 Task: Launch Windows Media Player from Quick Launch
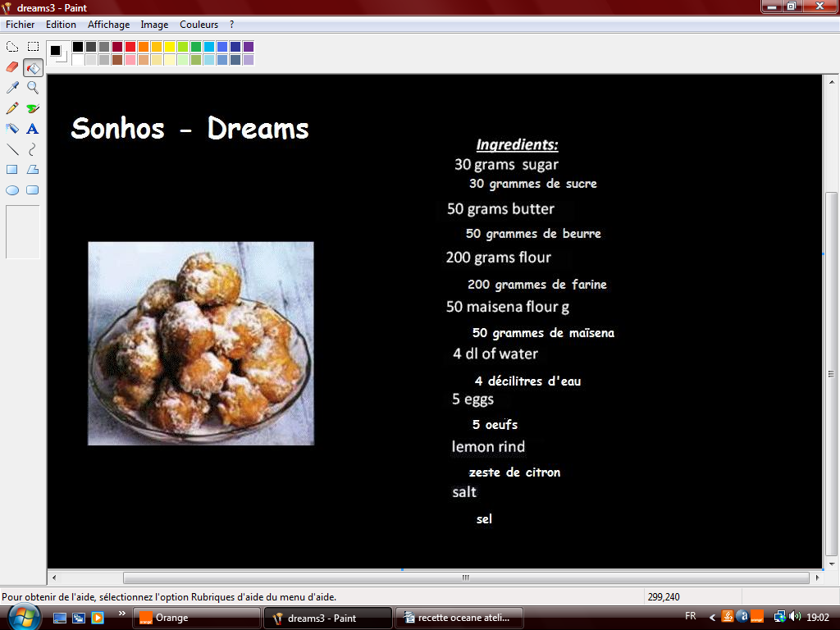(98, 618)
